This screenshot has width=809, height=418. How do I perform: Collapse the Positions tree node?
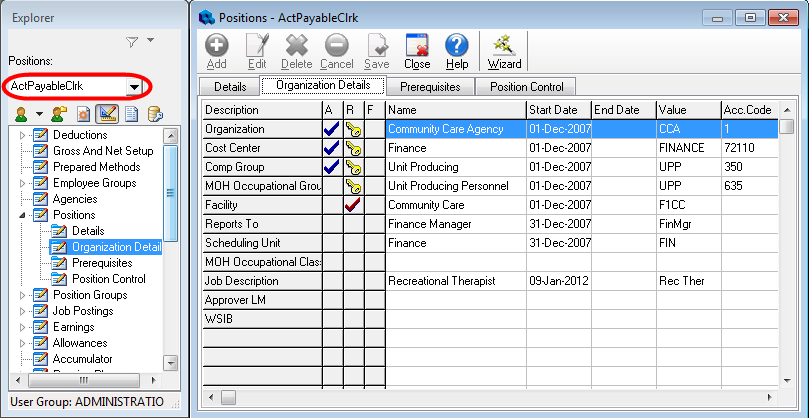click(23, 215)
